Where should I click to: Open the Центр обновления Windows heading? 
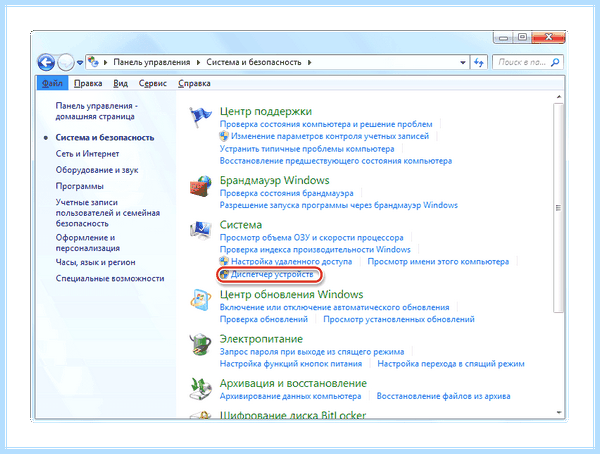291,294
